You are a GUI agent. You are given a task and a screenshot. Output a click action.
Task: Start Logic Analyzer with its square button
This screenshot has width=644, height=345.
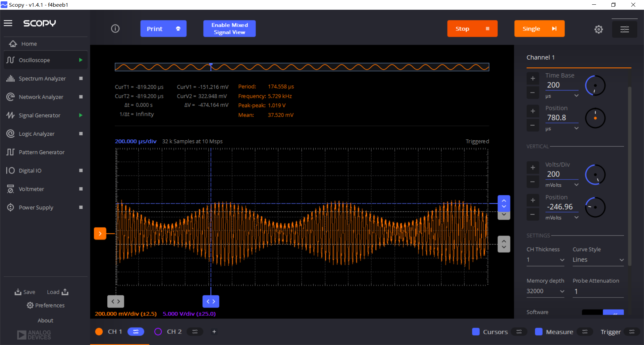pyautogui.click(x=81, y=134)
